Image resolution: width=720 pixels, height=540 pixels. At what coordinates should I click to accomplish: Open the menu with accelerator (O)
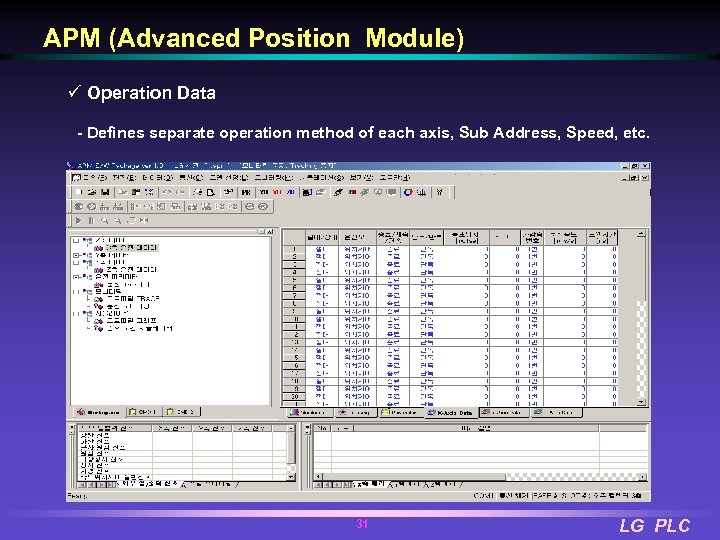(x=321, y=178)
